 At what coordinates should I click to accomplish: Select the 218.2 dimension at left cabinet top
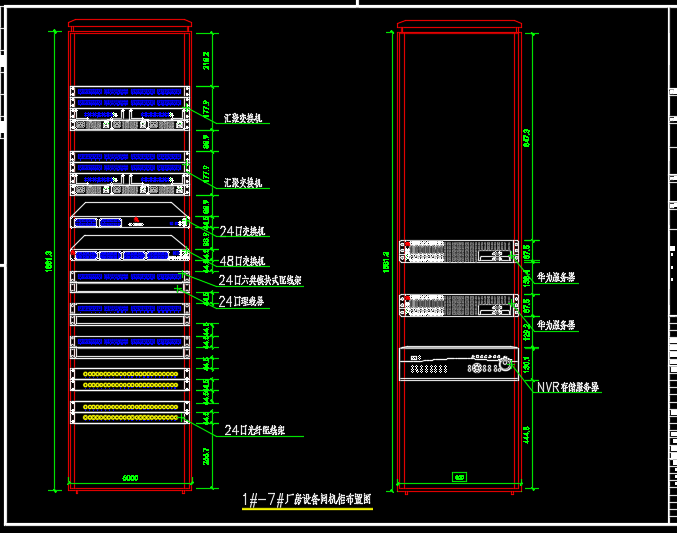pyautogui.click(x=206, y=61)
